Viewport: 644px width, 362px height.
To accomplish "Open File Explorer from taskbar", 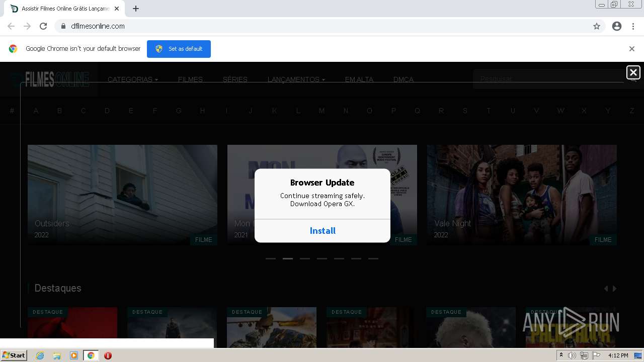I will pyautogui.click(x=57, y=355).
